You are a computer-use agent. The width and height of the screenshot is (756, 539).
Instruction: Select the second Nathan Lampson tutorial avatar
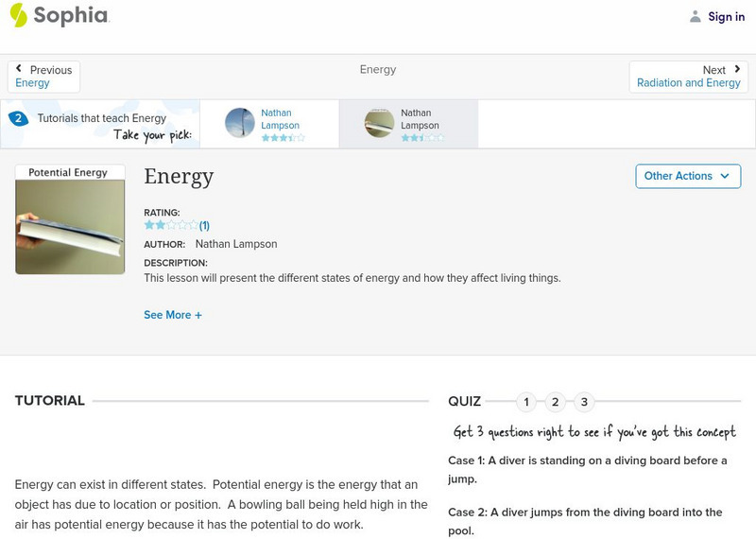(380, 123)
